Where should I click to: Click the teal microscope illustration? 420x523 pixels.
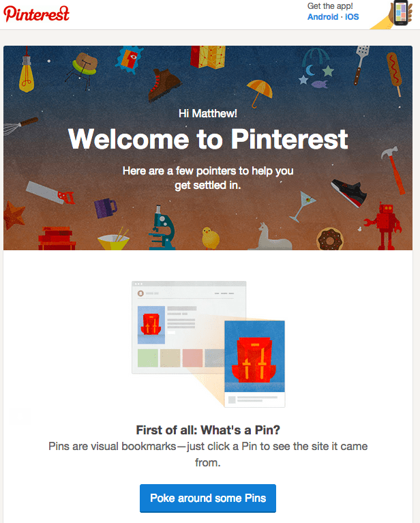162,228
